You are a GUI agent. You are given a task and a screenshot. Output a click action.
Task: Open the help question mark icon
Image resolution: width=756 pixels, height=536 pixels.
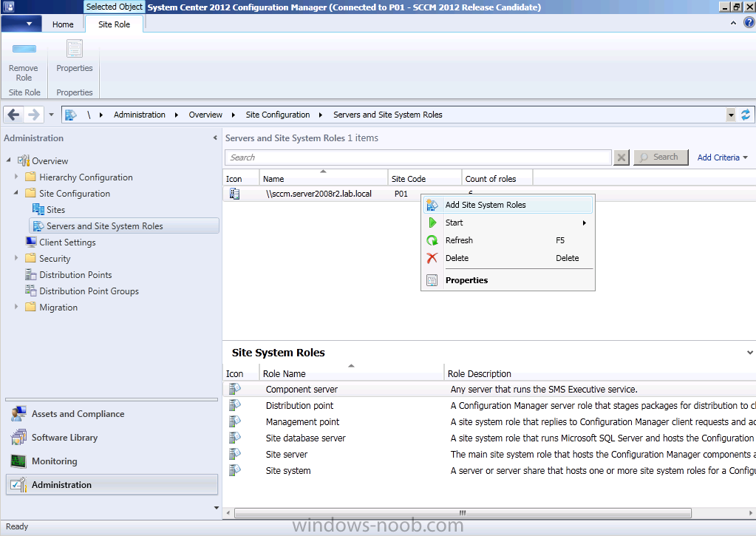coord(749,23)
